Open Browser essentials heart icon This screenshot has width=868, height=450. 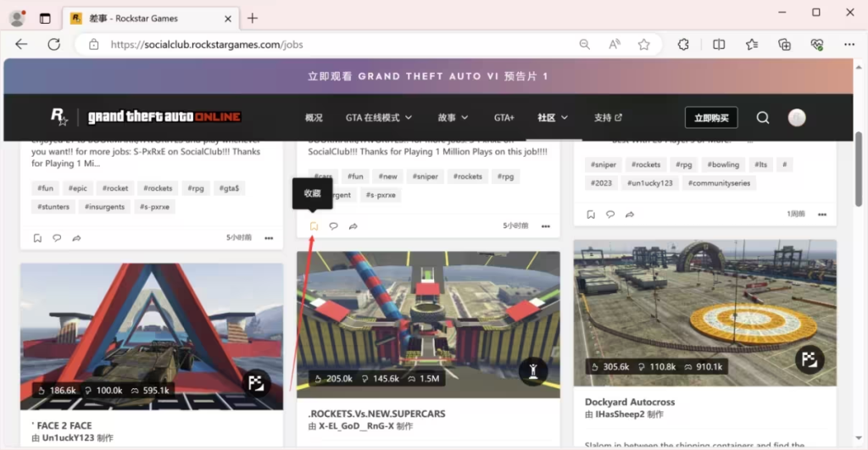pyautogui.click(x=817, y=44)
